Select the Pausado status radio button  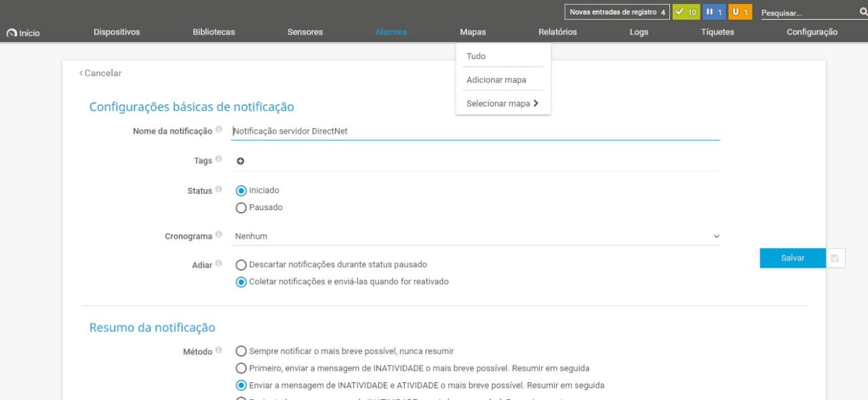pos(241,208)
